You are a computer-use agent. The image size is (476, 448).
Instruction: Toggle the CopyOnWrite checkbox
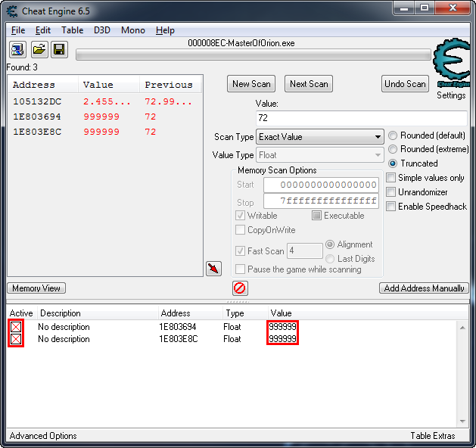click(x=240, y=230)
